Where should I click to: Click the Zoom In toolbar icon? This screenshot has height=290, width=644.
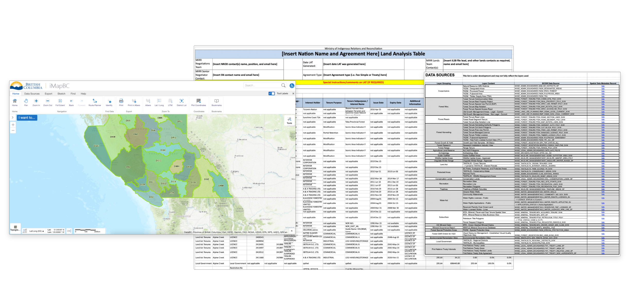36,102
